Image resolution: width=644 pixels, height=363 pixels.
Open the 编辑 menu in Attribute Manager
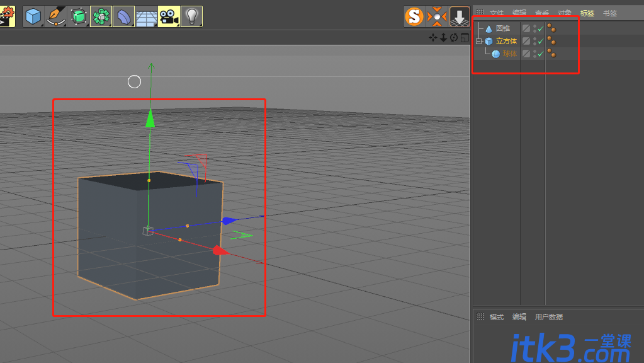point(519,317)
